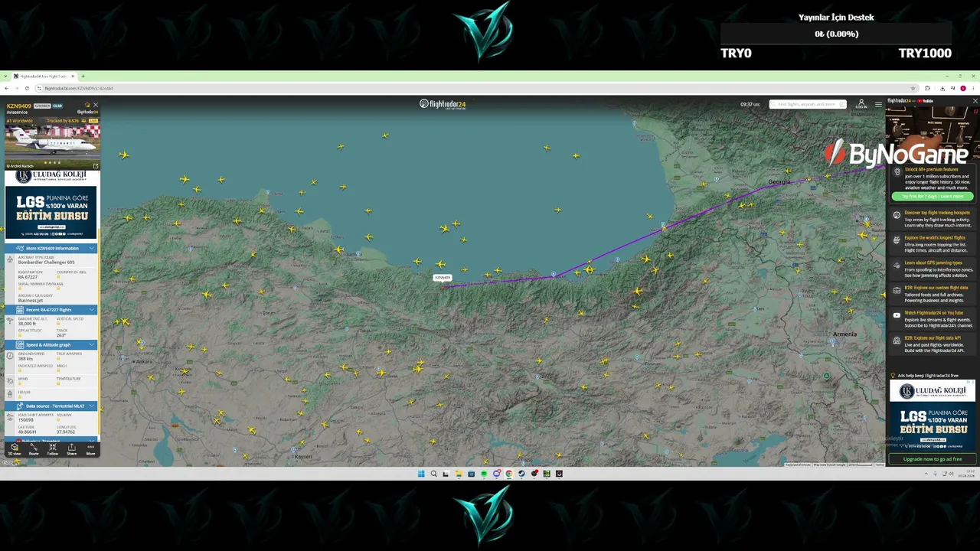
Task: Click Try free for 7 days button
Action: [933, 197]
